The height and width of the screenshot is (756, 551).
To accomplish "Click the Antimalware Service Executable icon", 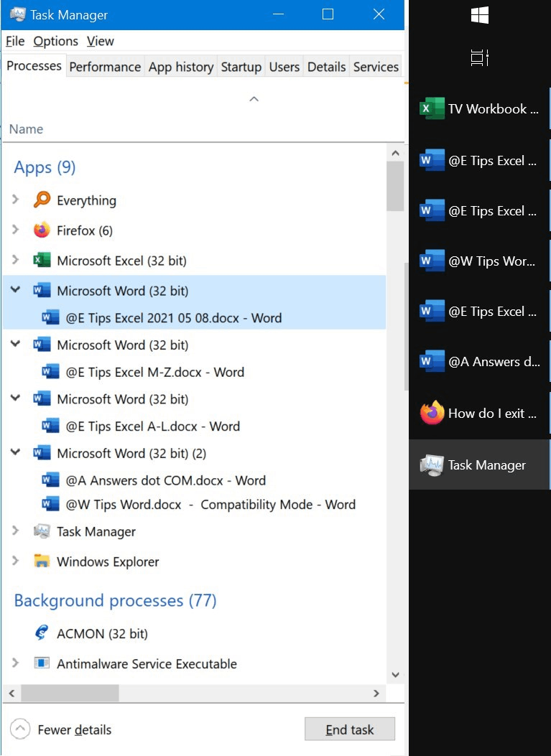I will tap(42, 663).
